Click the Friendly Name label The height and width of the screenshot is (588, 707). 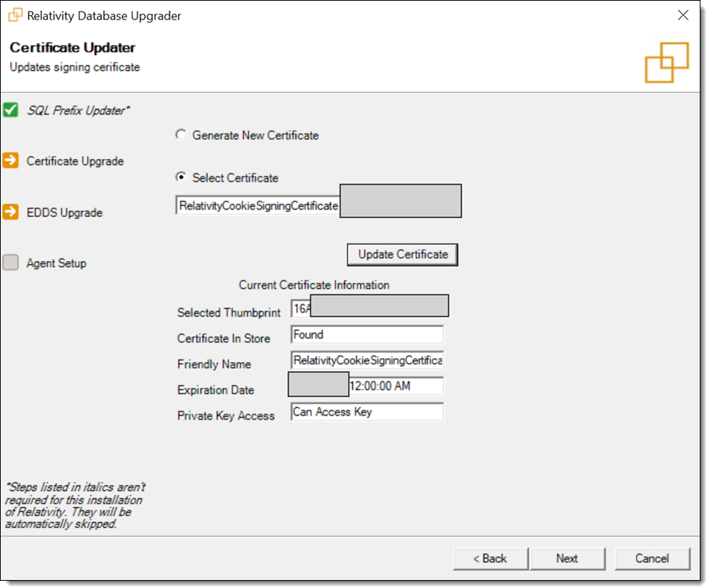214,364
